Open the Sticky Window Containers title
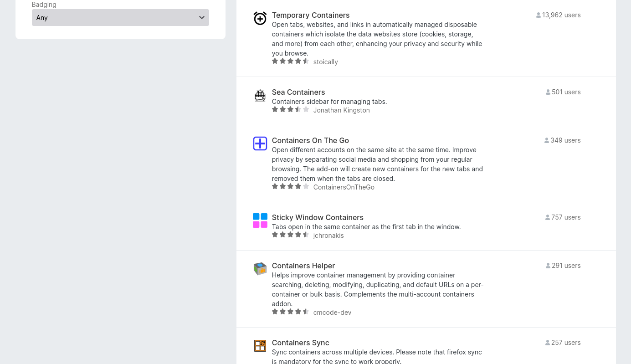The width and height of the screenshot is (631, 364). 317,217
